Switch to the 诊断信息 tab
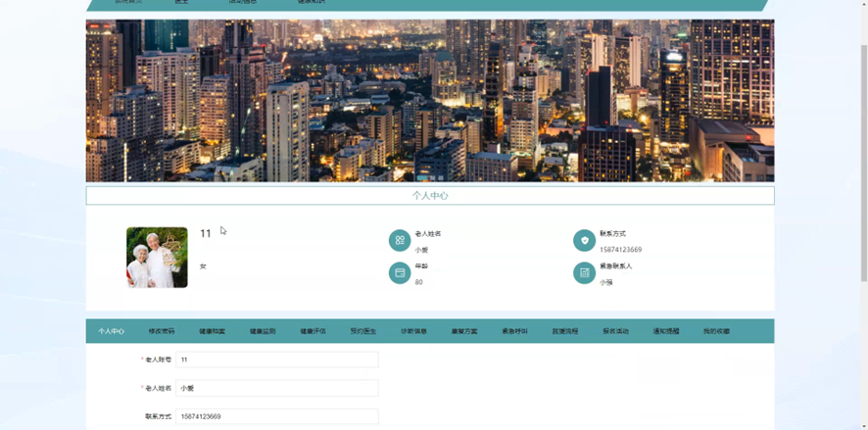 (x=414, y=331)
